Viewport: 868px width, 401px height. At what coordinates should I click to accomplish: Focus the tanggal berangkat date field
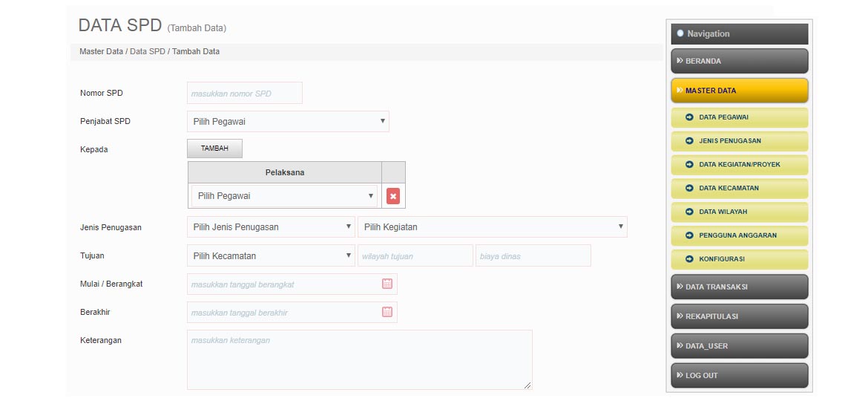292,284
